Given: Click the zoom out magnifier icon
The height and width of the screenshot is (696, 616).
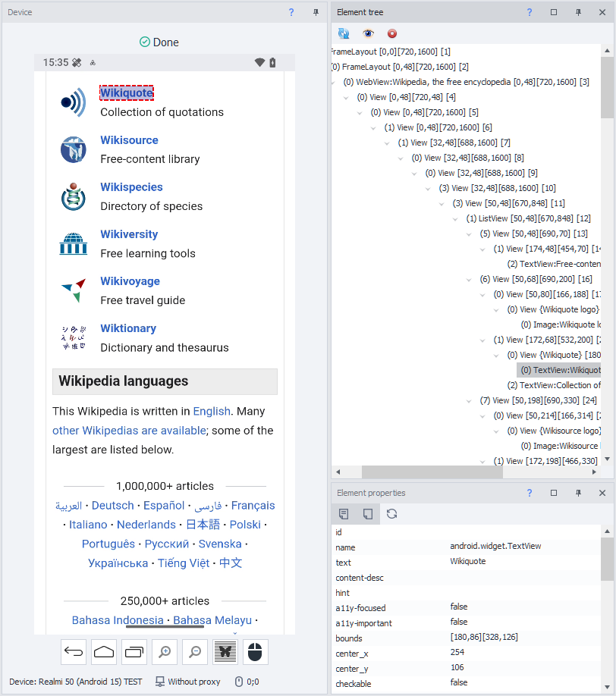Looking at the screenshot, I should click(195, 651).
